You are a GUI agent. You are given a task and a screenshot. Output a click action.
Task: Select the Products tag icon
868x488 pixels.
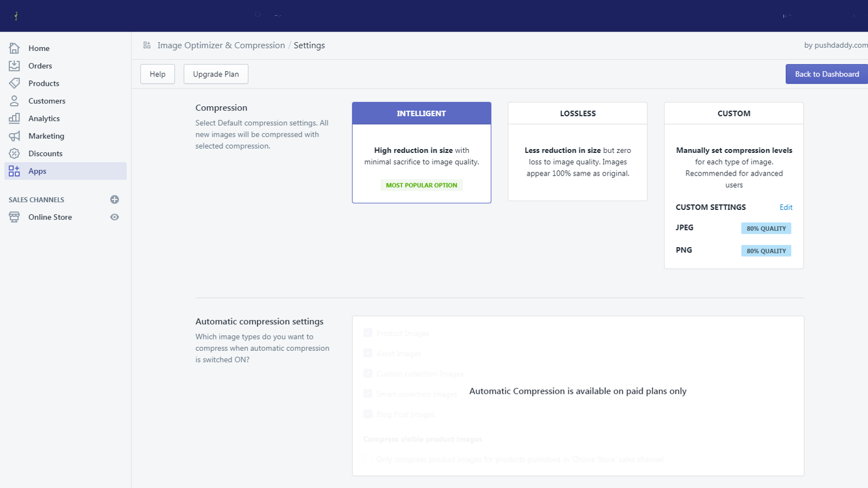(x=14, y=83)
